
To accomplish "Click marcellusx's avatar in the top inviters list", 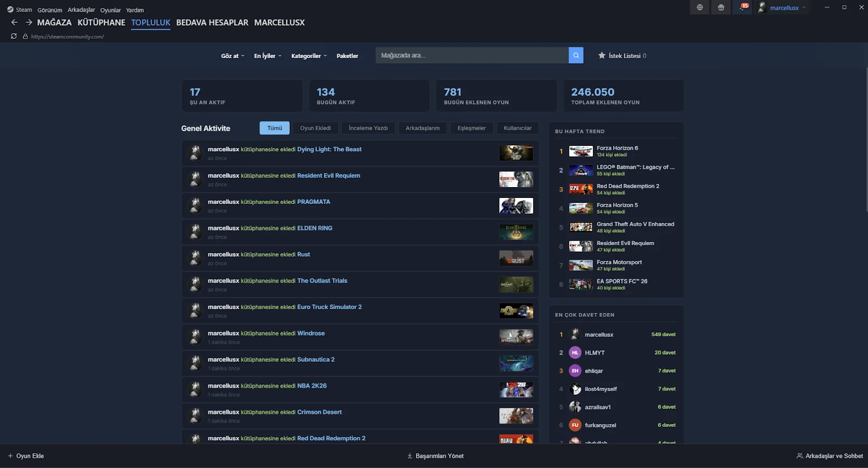I will pos(575,335).
